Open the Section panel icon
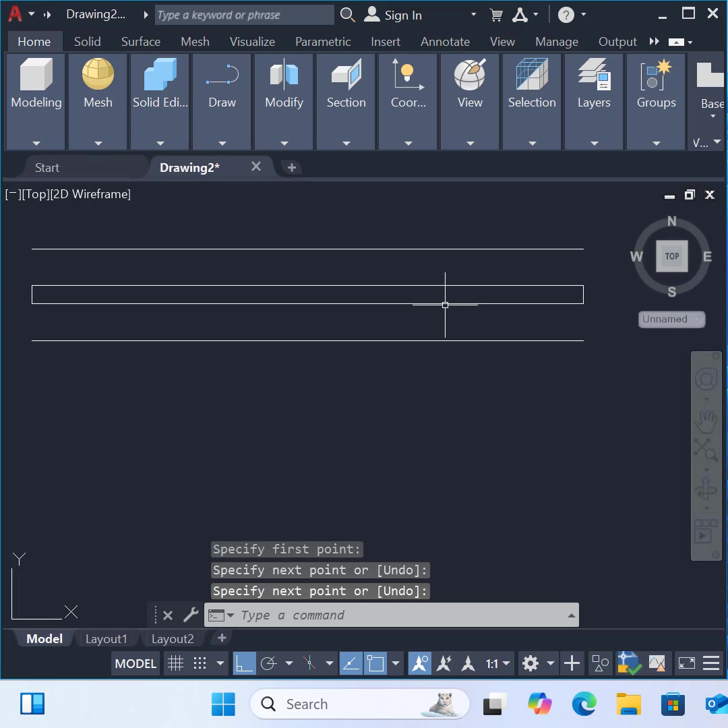728x728 pixels. coord(346,74)
